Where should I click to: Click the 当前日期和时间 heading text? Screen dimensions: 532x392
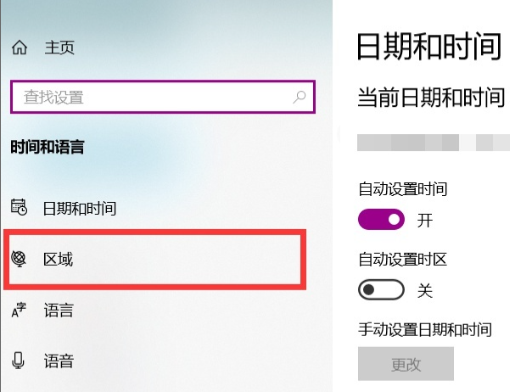coord(431,97)
